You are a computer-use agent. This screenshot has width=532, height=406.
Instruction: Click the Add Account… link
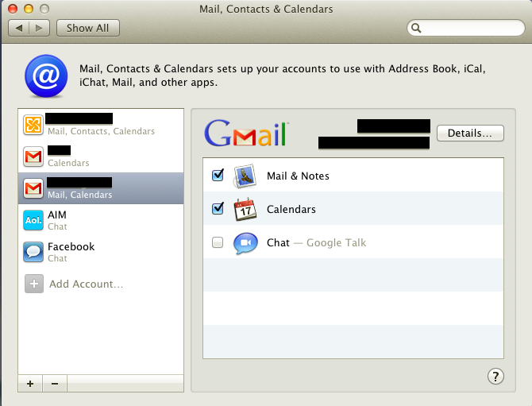coord(87,284)
